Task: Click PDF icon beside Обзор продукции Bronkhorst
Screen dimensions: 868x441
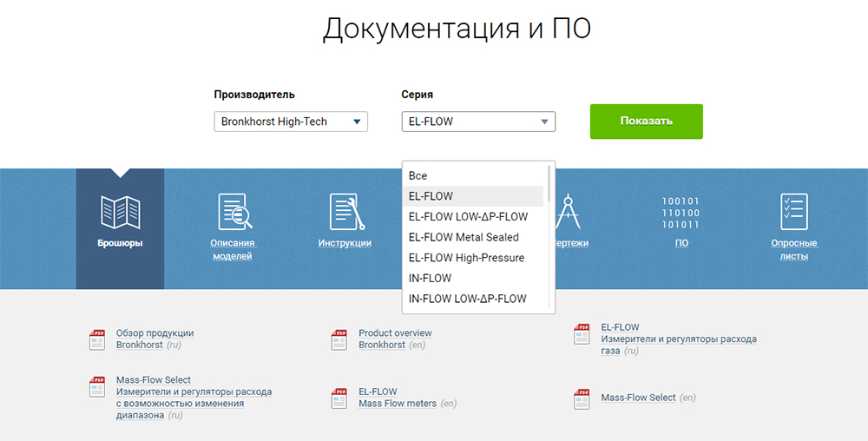Action: [x=97, y=339]
